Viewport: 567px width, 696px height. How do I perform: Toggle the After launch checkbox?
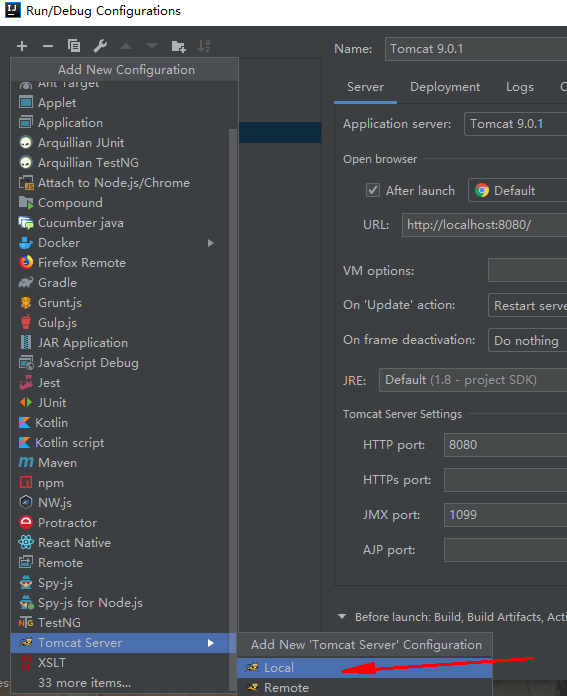pos(373,190)
